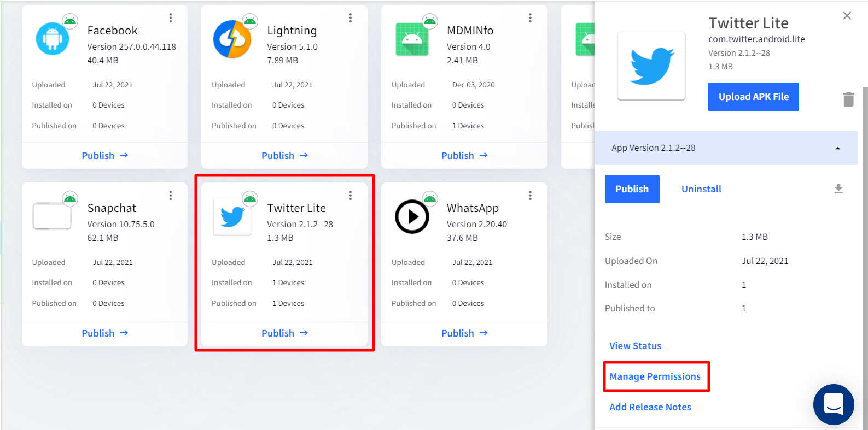
Task: Click '37.6 MB' size on WhatsApp card
Action: click(x=462, y=238)
